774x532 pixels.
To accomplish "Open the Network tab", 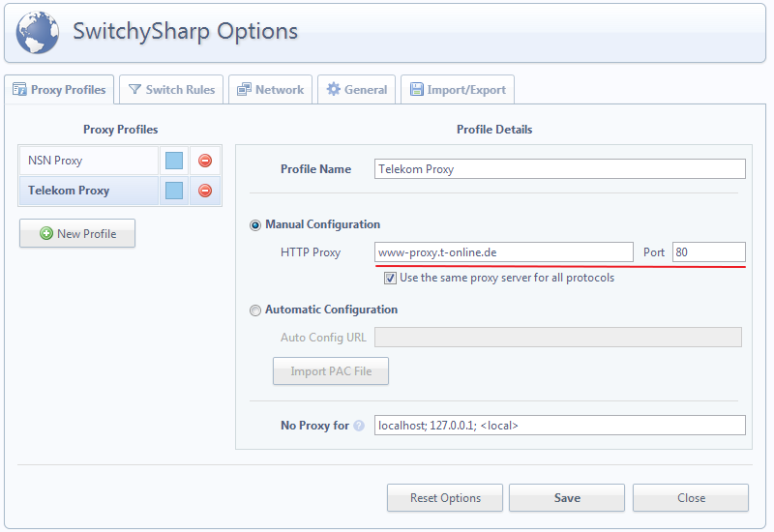I will [271, 90].
